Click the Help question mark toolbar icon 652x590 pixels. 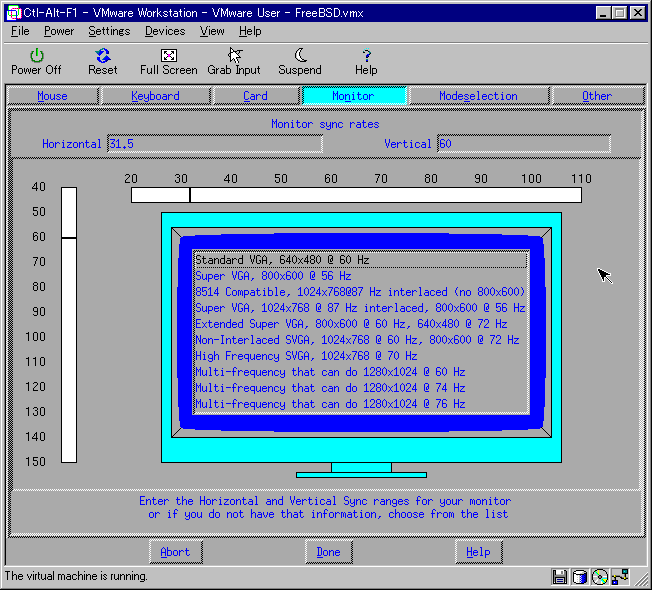[x=366, y=55]
